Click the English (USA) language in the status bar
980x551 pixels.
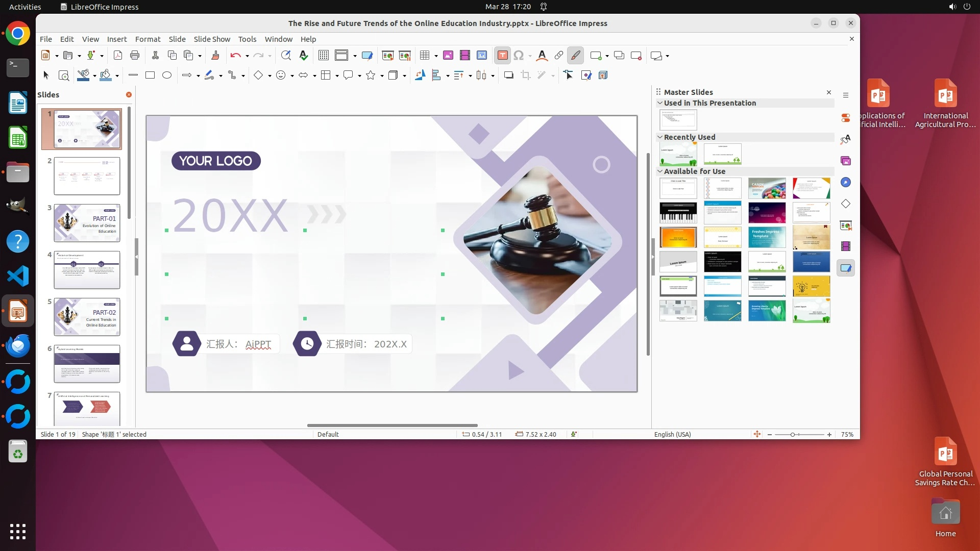pyautogui.click(x=672, y=435)
